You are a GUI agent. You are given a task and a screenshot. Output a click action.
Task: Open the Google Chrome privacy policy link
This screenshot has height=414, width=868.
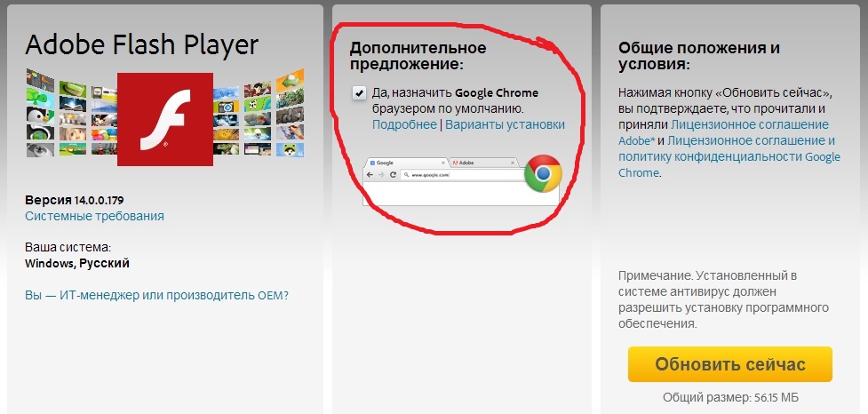[729, 156]
